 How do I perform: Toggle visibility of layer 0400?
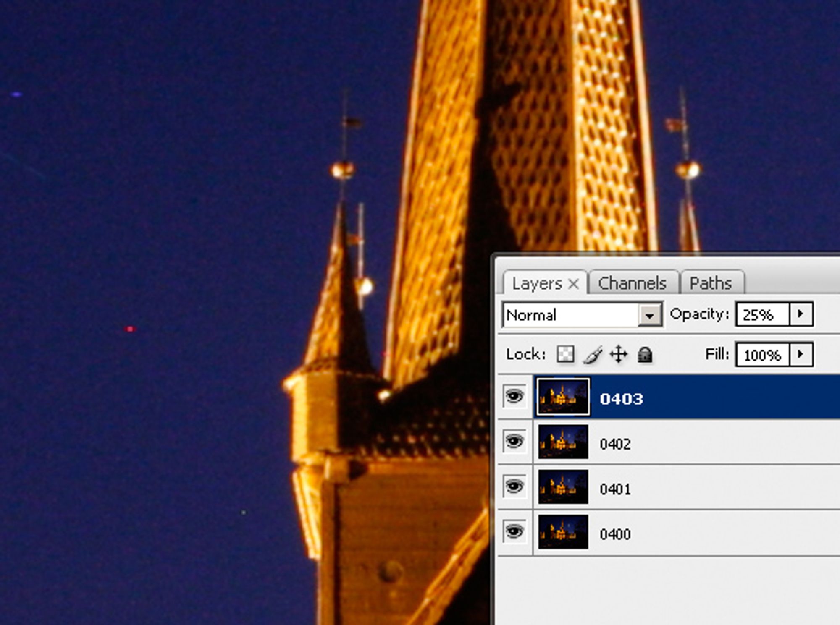point(514,532)
